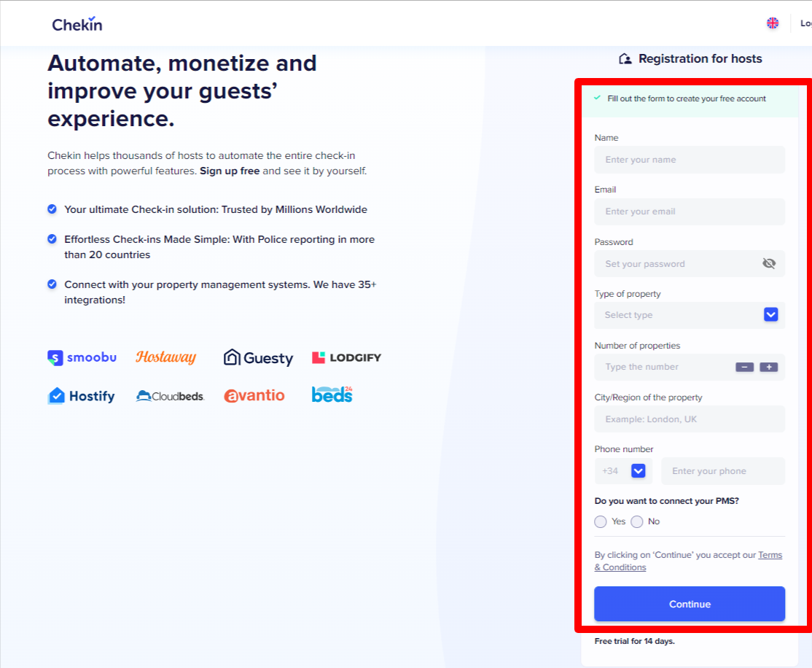Select Yes for connecting your PMS
The height and width of the screenshot is (668, 812).
(x=601, y=521)
